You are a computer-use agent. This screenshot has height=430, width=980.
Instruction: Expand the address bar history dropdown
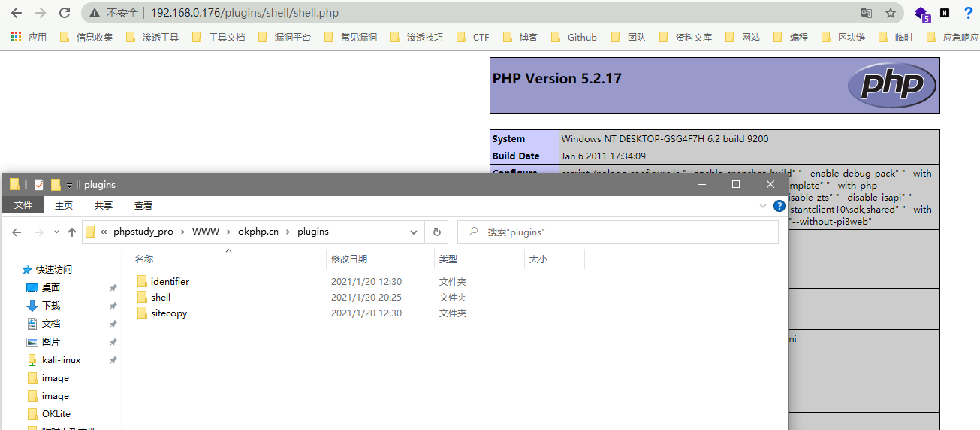pyautogui.click(x=413, y=232)
